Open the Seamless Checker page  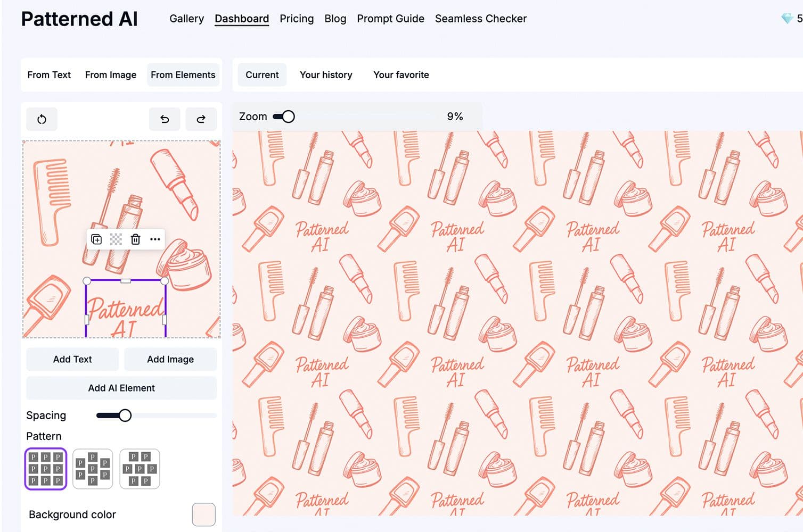click(480, 19)
